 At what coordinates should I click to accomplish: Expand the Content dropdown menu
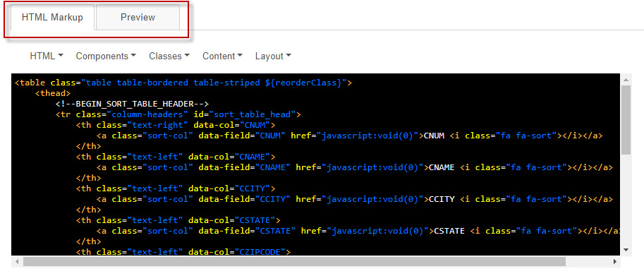coord(222,56)
